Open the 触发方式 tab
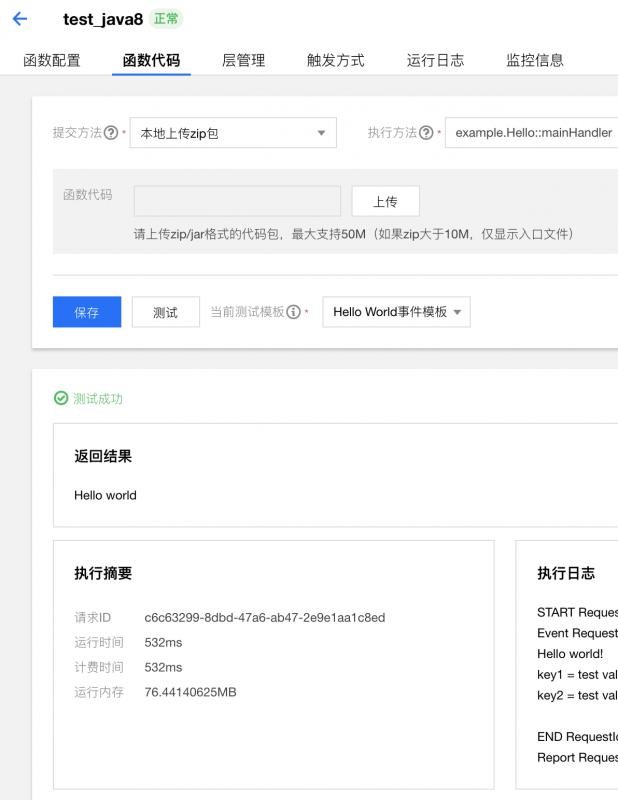The width and height of the screenshot is (618, 800). coord(335,60)
